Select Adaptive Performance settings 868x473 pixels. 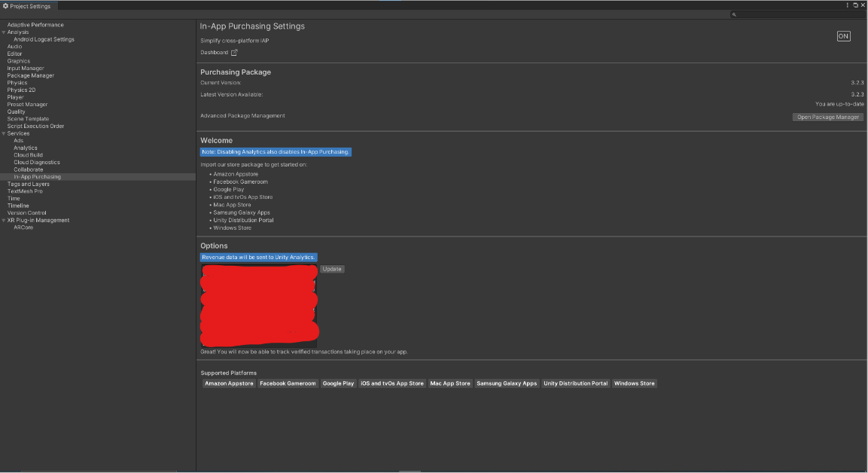coord(35,25)
